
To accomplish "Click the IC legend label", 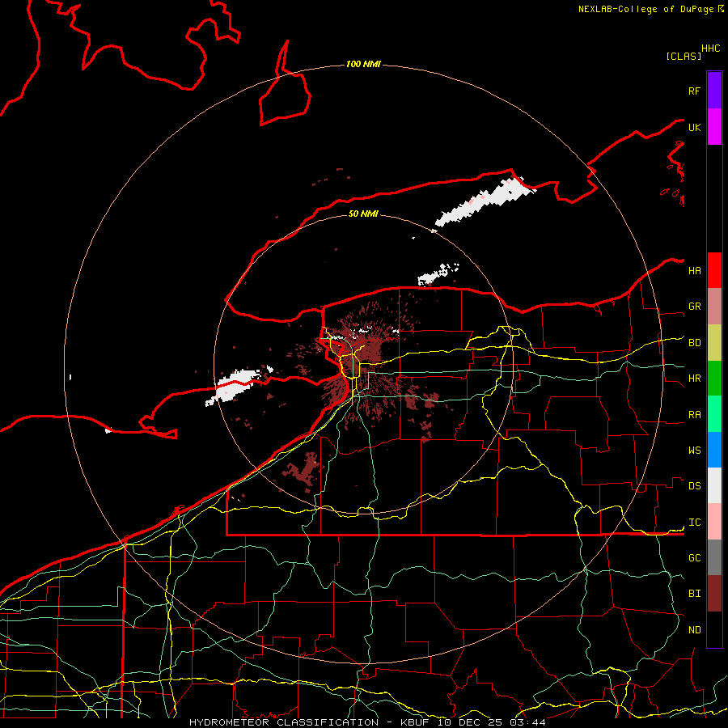I will click(x=694, y=523).
